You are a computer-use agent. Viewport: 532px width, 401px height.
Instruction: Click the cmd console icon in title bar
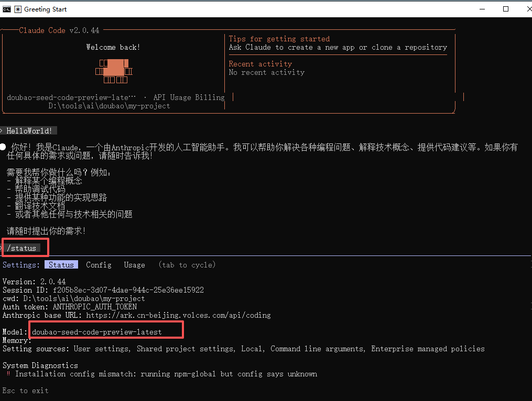[x=6, y=9]
